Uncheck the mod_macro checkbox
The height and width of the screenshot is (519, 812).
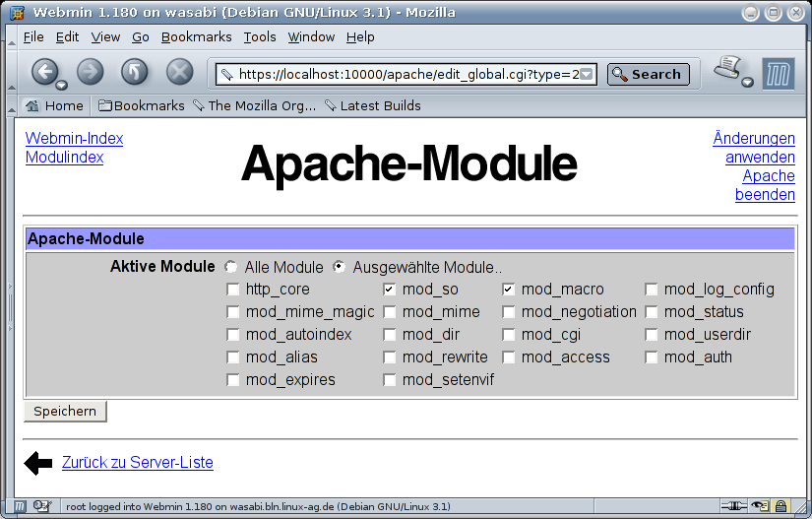pos(509,290)
